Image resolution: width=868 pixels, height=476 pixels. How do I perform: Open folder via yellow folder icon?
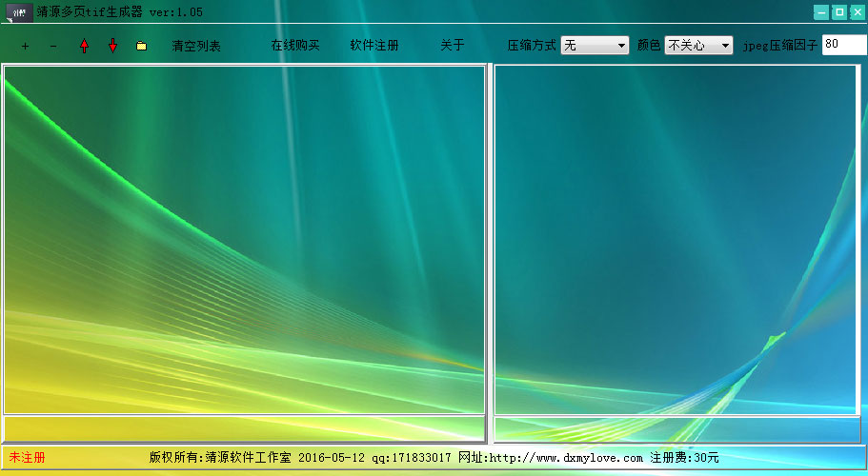coord(141,46)
